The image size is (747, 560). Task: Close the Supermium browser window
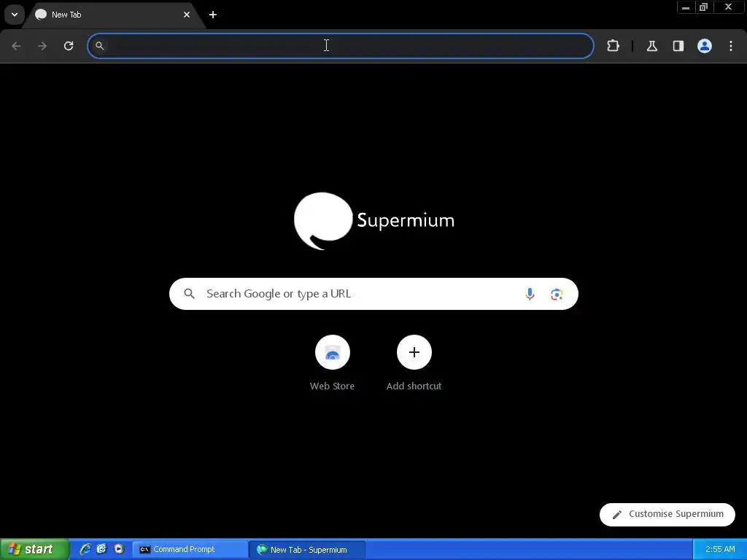click(x=729, y=7)
